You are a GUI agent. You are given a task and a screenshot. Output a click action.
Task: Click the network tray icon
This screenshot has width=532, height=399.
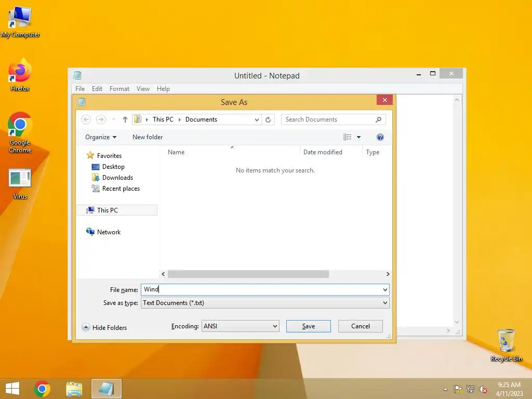[471, 389]
